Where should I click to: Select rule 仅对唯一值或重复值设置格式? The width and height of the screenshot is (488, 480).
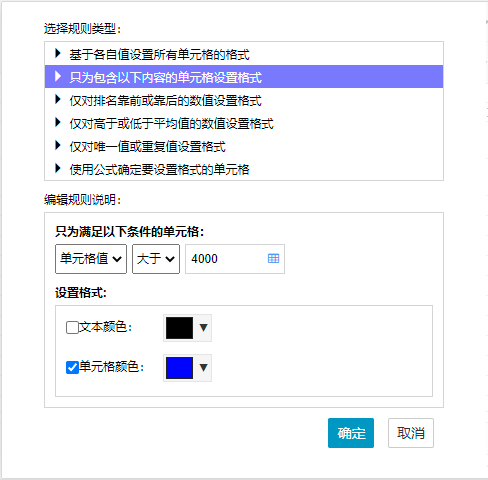point(244,146)
